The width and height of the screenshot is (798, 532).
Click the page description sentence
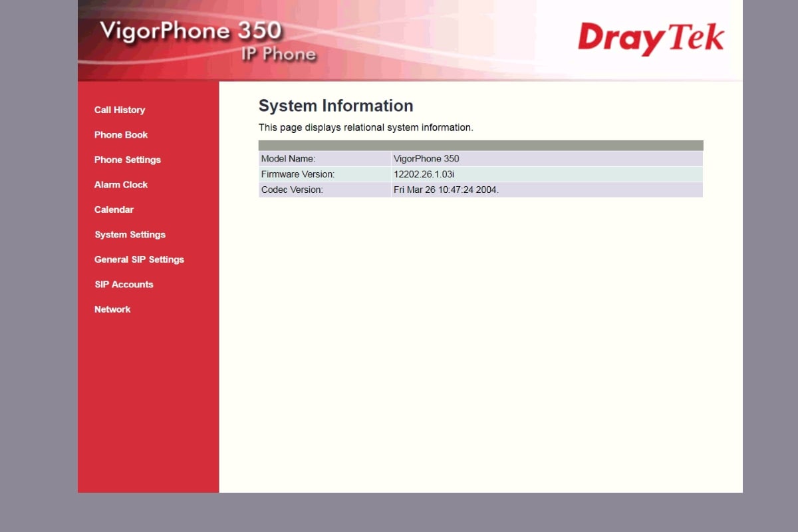[x=366, y=128]
